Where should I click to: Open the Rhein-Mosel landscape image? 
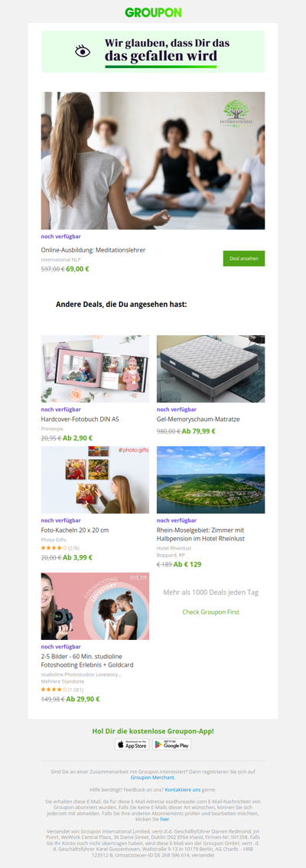(211, 480)
